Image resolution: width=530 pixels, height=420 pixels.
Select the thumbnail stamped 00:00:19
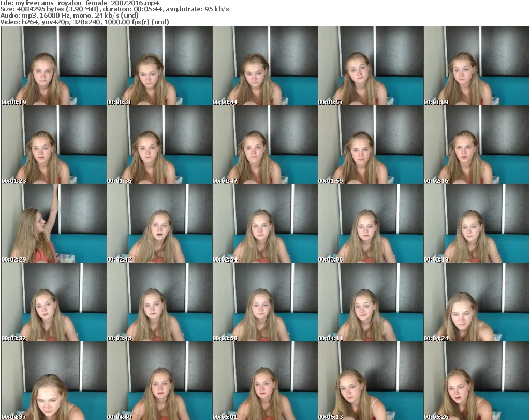click(54, 66)
